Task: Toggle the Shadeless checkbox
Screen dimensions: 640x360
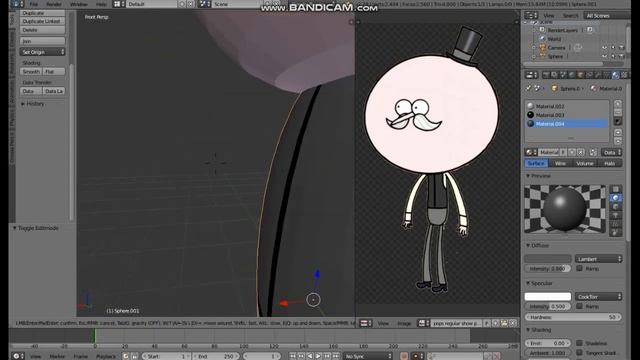Action: point(579,343)
